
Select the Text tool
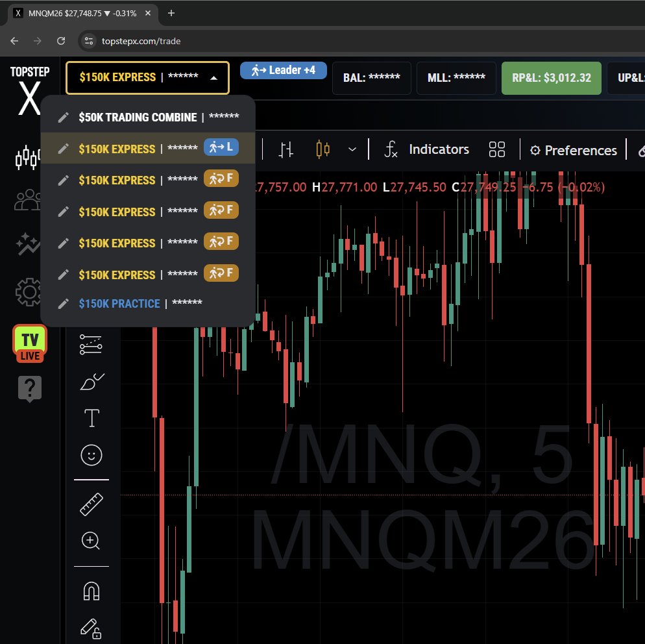coord(91,418)
